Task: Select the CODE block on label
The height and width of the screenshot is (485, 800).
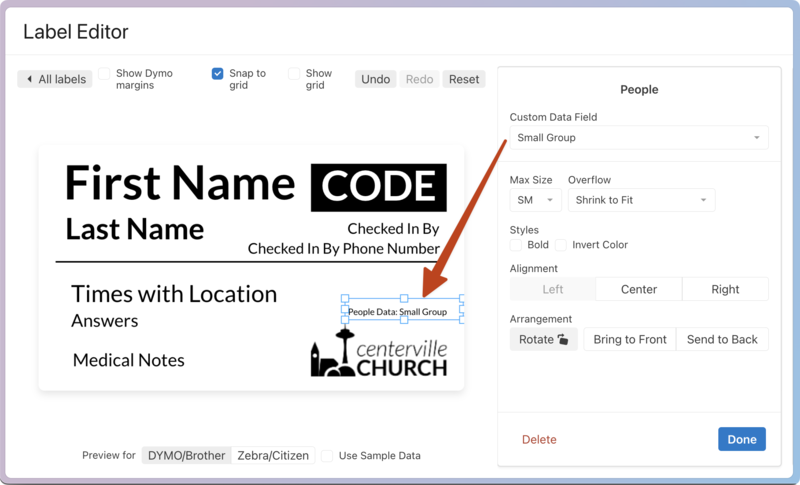Action: pos(379,187)
